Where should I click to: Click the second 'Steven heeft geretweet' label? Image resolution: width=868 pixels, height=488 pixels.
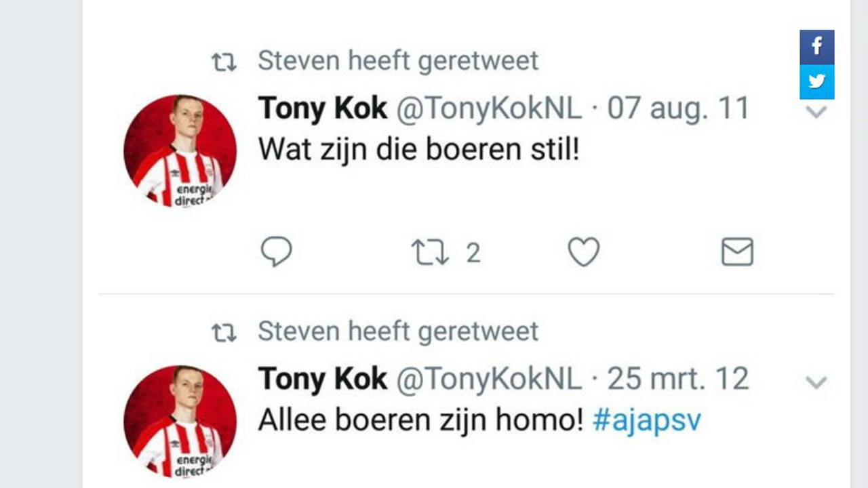[x=398, y=331]
